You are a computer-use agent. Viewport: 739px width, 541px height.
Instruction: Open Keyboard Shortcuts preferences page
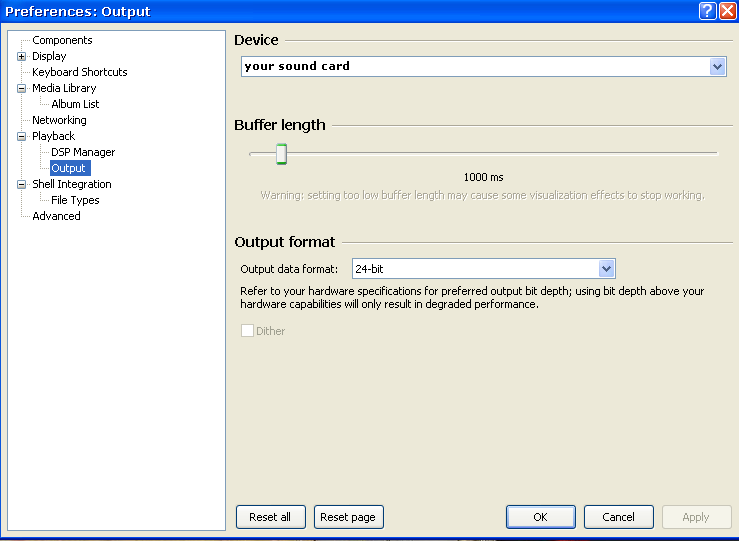(x=80, y=72)
